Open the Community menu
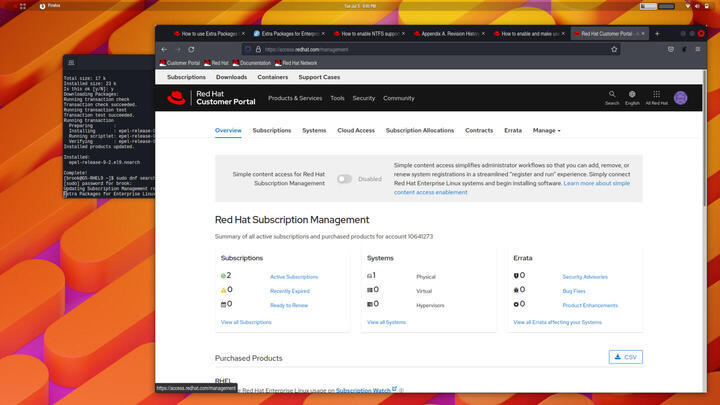 399,98
